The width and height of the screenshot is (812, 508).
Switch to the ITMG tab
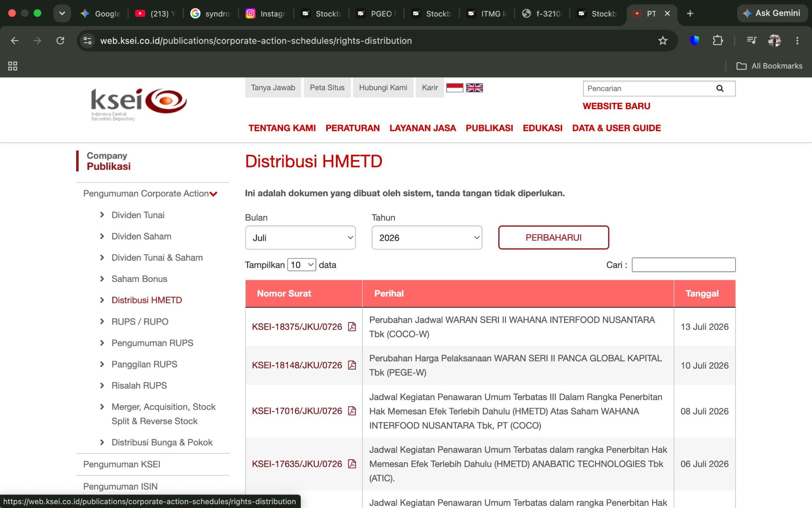[486, 14]
